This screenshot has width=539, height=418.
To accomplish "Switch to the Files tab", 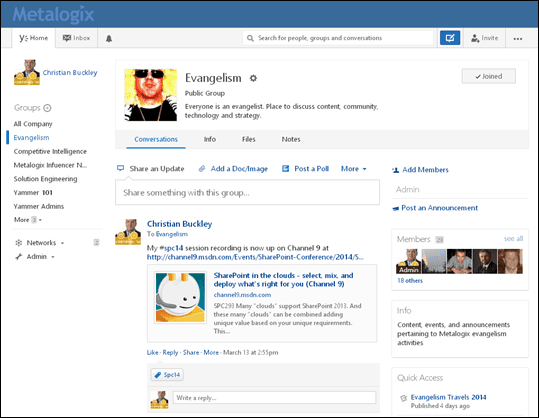I will (249, 139).
